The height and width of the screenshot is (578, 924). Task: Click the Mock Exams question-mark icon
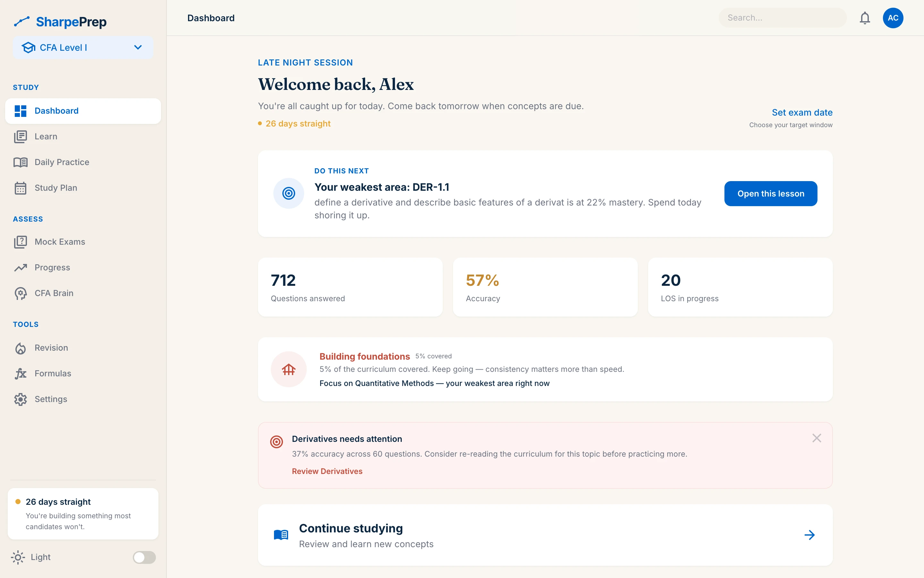pyautogui.click(x=20, y=241)
